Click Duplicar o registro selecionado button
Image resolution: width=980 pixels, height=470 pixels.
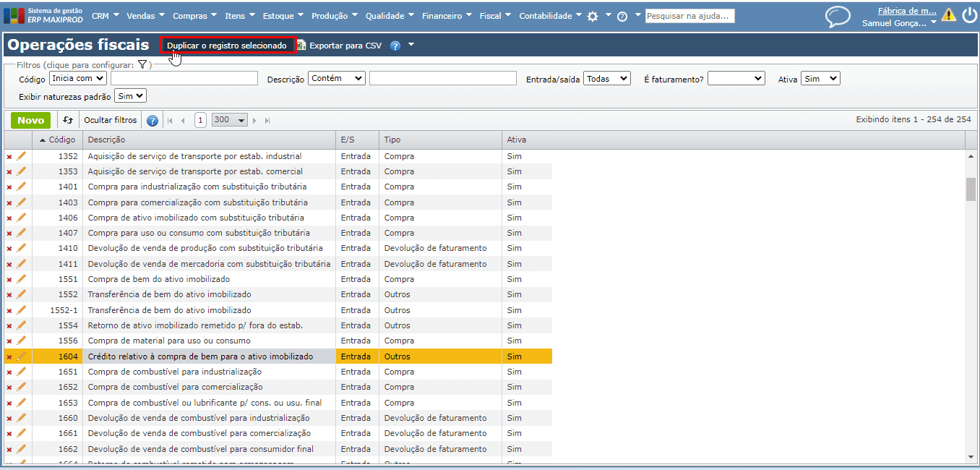pos(227,46)
